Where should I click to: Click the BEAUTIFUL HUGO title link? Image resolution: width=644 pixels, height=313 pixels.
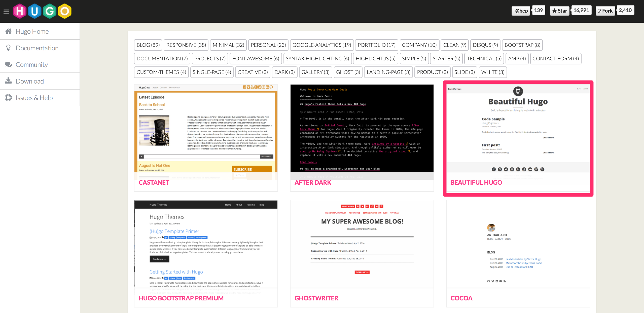click(x=476, y=182)
